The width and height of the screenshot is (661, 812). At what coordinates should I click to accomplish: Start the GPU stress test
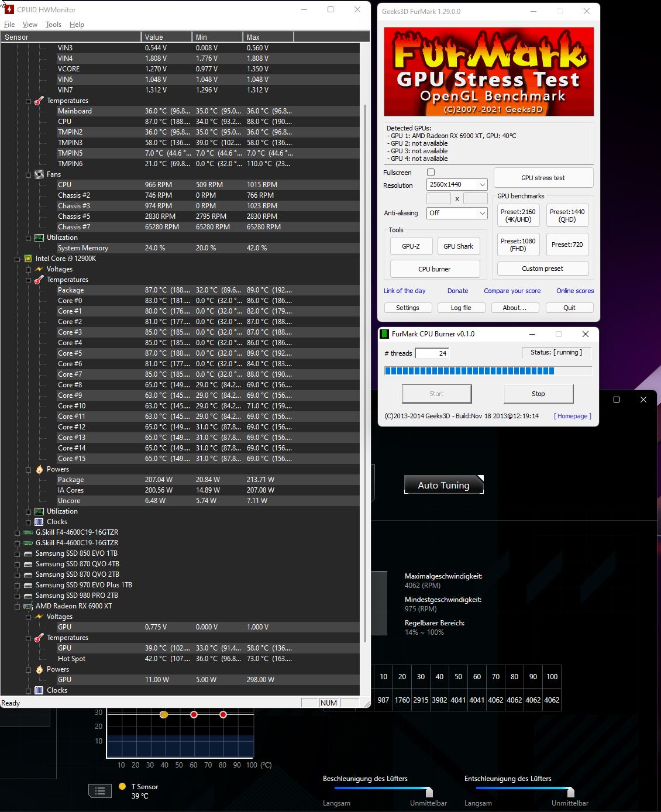(x=543, y=177)
